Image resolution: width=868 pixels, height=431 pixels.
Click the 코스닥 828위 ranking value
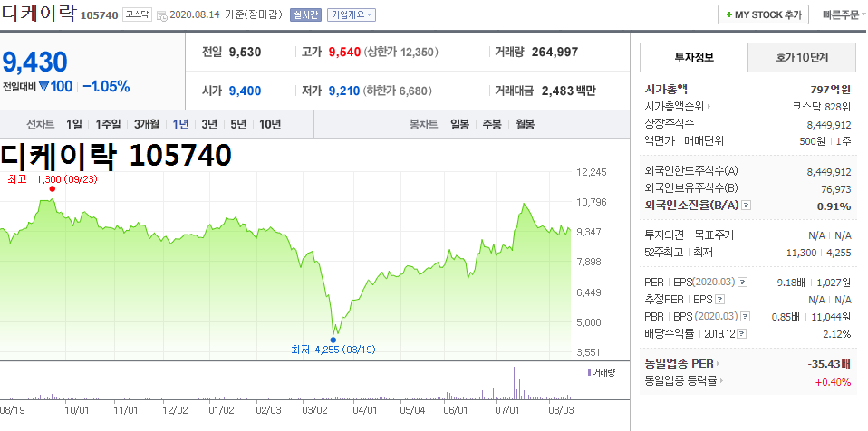coord(822,107)
